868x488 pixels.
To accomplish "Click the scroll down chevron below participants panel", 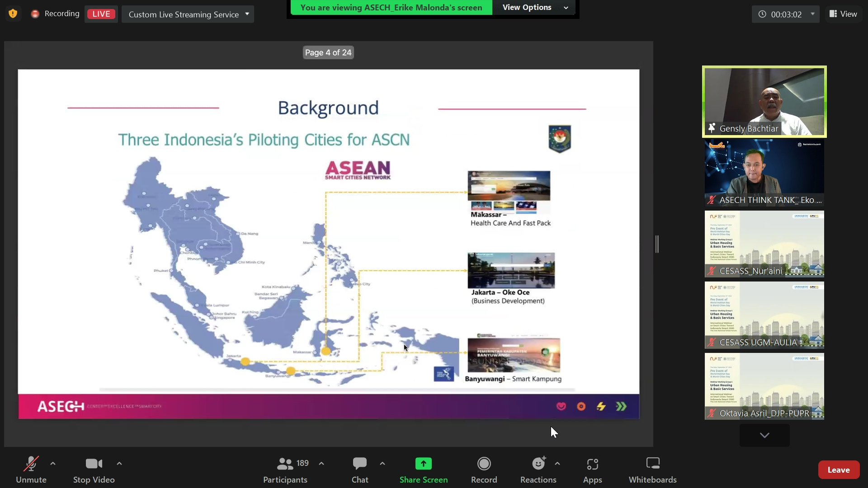I will pyautogui.click(x=765, y=435).
